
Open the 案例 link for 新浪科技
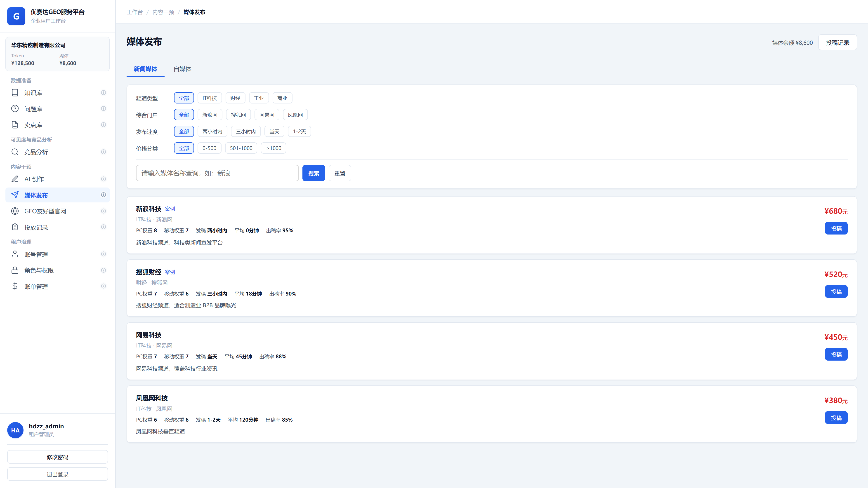(170, 209)
